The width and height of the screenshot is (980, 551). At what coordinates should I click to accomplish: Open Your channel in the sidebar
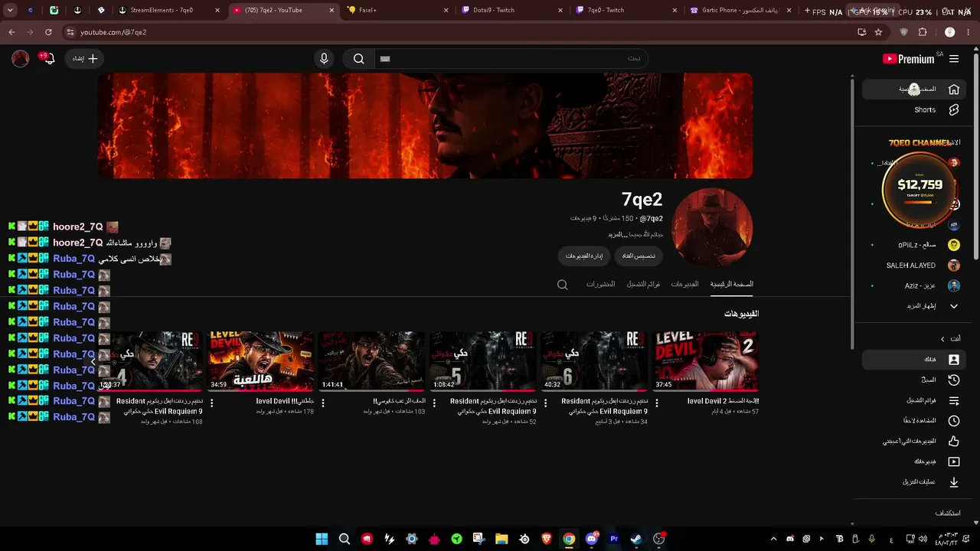[913, 360]
